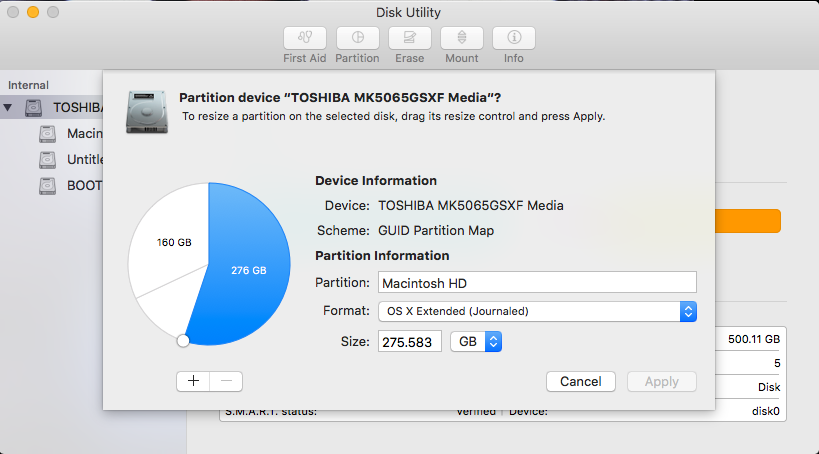Open the Format dropdown menu
Viewport: 819px width, 454px height.
pos(537,311)
